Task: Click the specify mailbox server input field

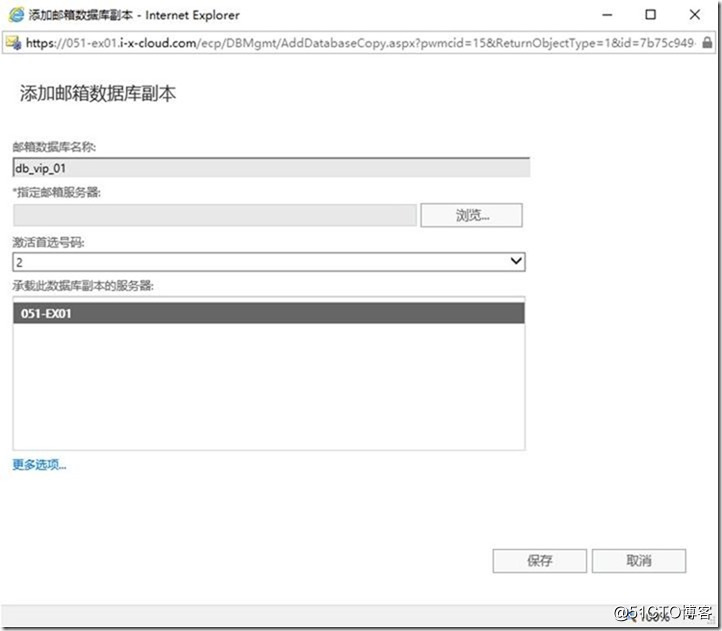Action: coord(215,215)
